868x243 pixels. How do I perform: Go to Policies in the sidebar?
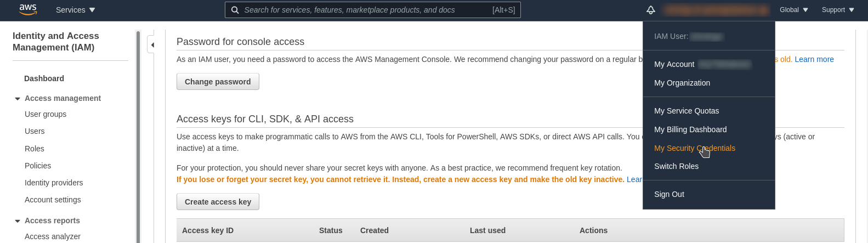[x=38, y=166]
